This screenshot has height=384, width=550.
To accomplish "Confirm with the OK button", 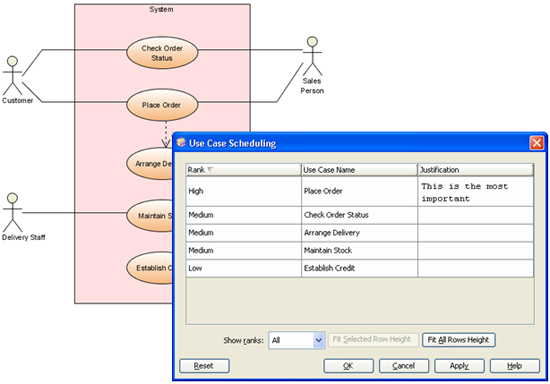I will tap(348, 366).
